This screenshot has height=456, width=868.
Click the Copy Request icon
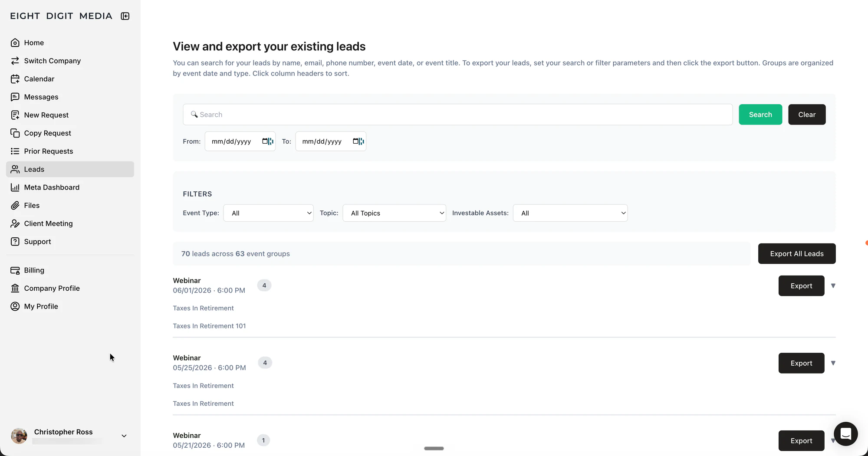click(15, 133)
